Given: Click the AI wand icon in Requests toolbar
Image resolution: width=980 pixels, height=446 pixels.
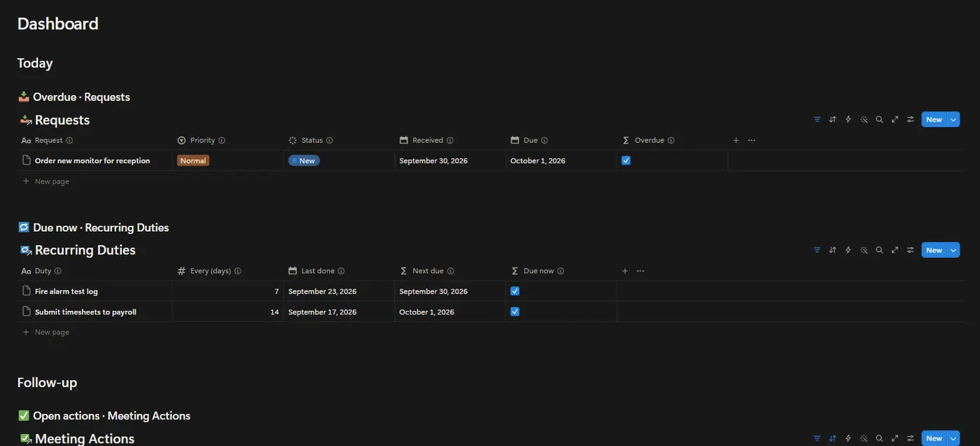Looking at the screenshot, I should tap(864, 120).
